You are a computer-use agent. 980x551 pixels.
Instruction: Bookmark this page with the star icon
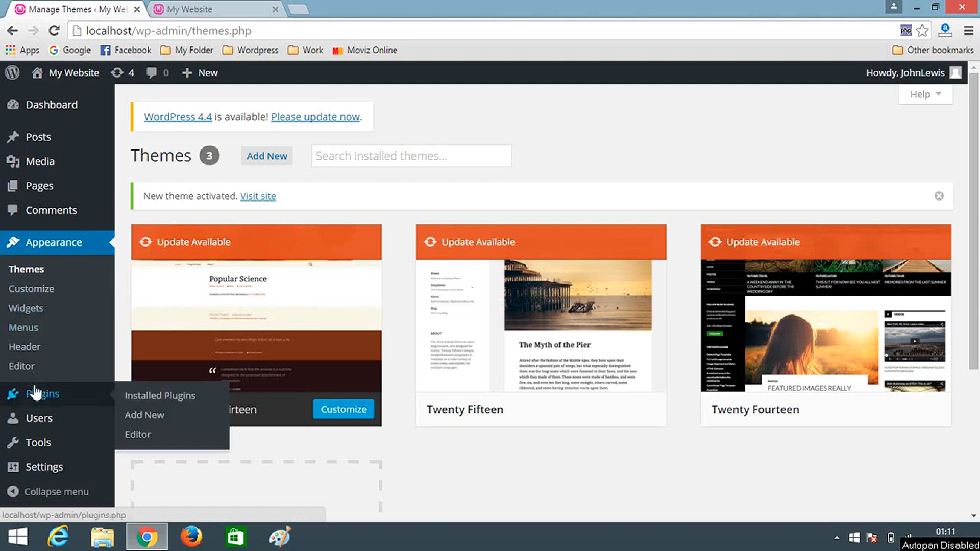point(922,31)
